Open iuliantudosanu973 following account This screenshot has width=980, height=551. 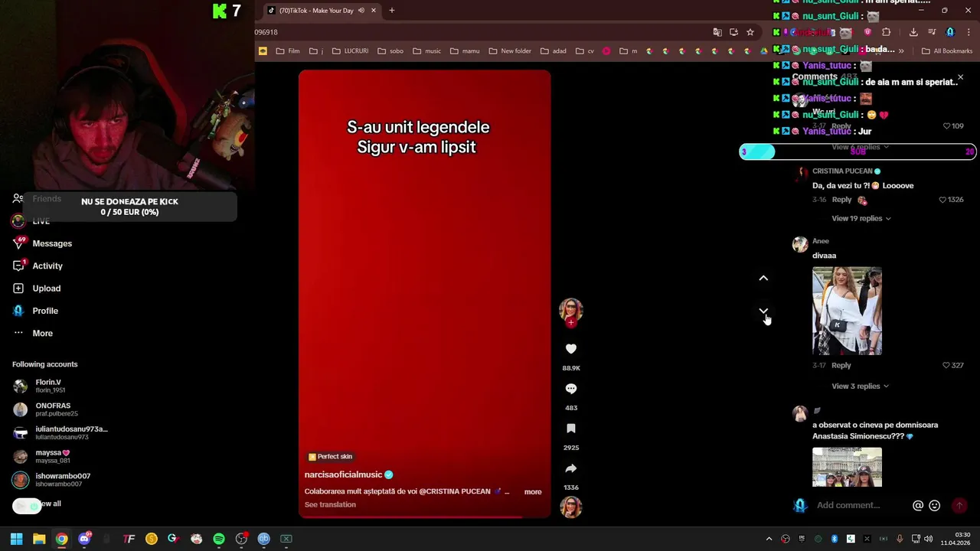(x=60, y=432)
